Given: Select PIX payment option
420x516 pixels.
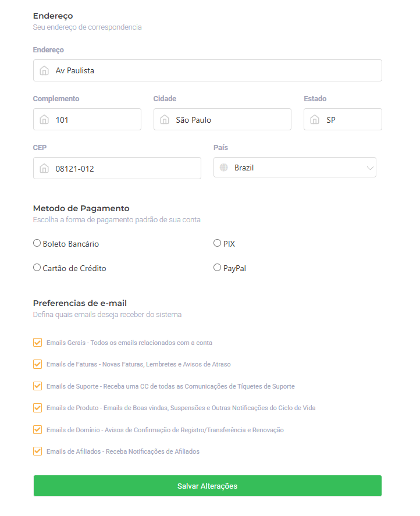Looking at the screenshot, I should (218, 243).
